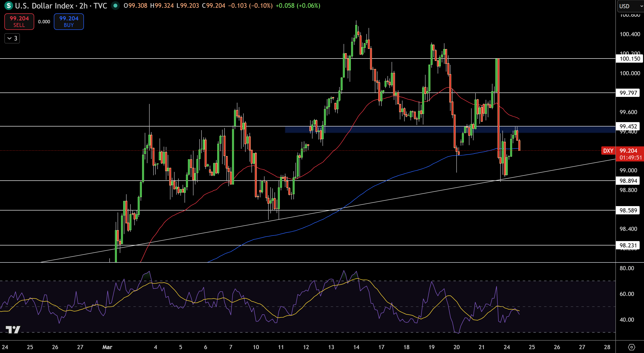
Task: Click 99.000 on the price axis
Action: click(x=628, y=170)
